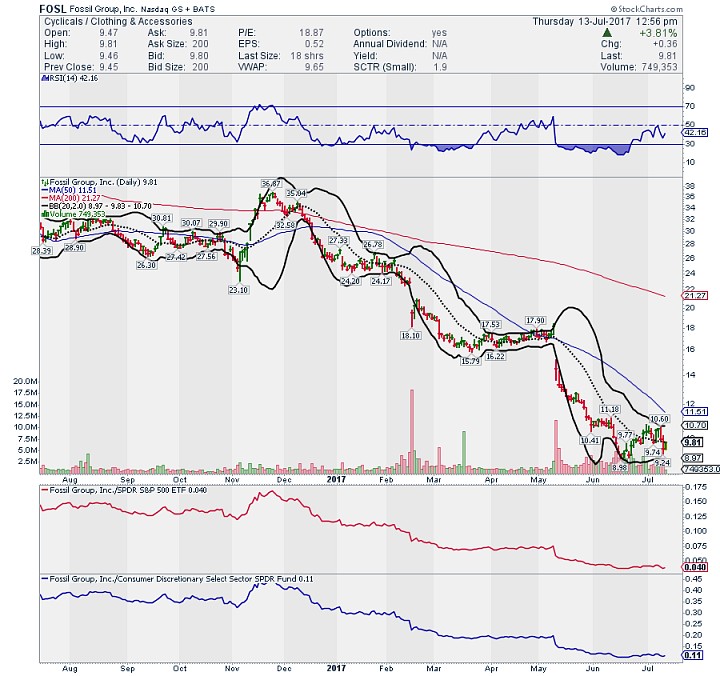Click the 32.58 price label
The height and width of the screenshot is (676, 720).
[285, 225]
